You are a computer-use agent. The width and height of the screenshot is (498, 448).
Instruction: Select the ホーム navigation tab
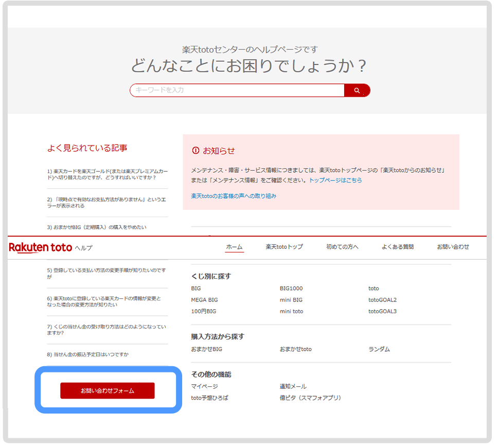tap(234, 247)
